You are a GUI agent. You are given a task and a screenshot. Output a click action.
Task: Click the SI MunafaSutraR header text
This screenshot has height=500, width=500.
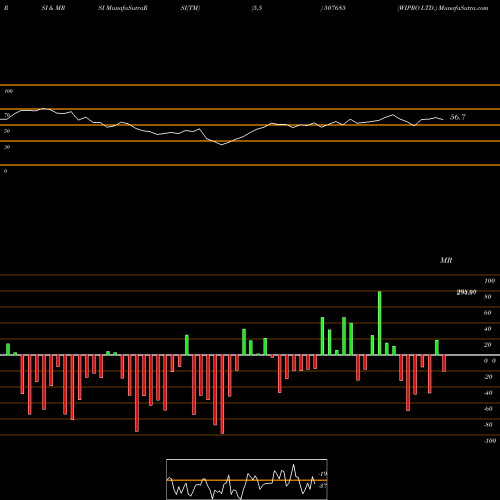(123, 8)
